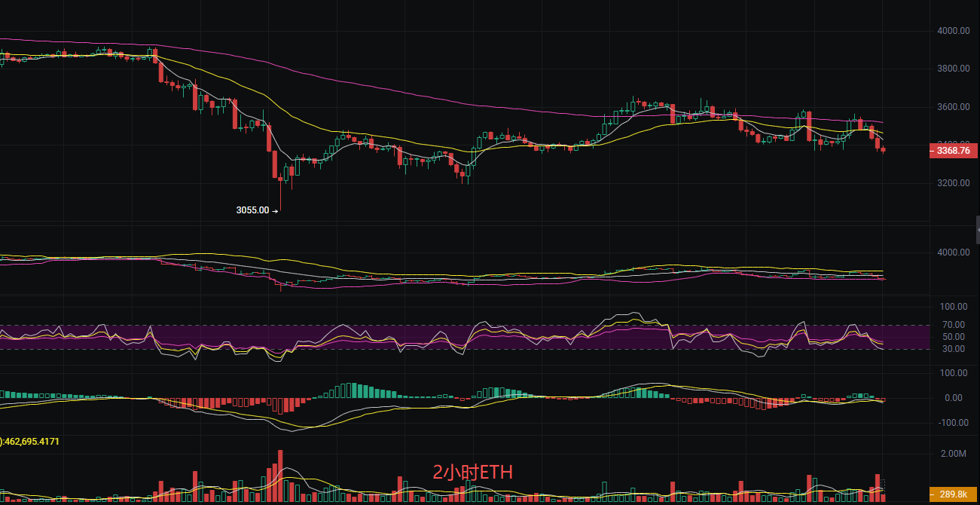Click the 3800.00 price axis label
The height and width of the screenshot is (505, 980).
(x=952, y=69)
